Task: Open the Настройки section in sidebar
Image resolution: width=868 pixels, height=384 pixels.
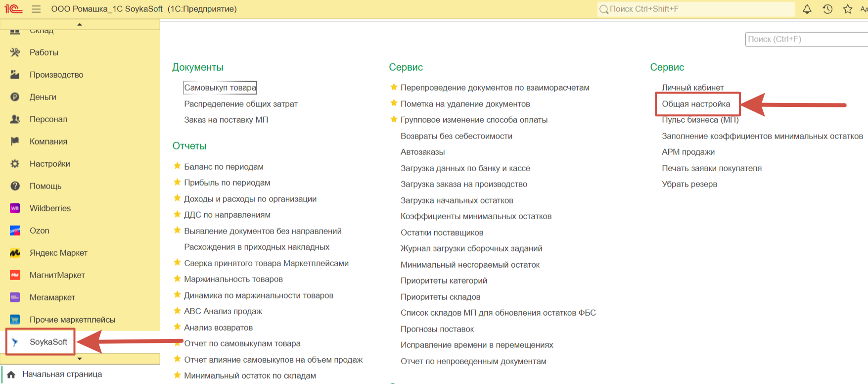Action: (x=49, y=164)
